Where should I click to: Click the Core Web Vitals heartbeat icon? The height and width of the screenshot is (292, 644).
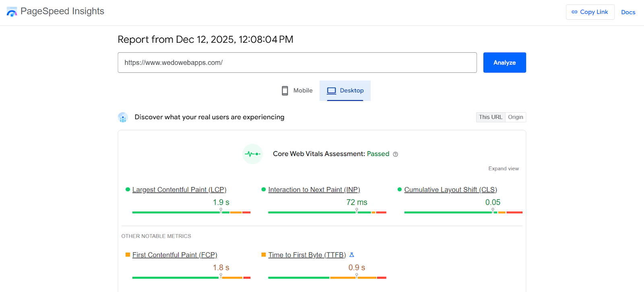pyautogui.click(x=252, y=154)
